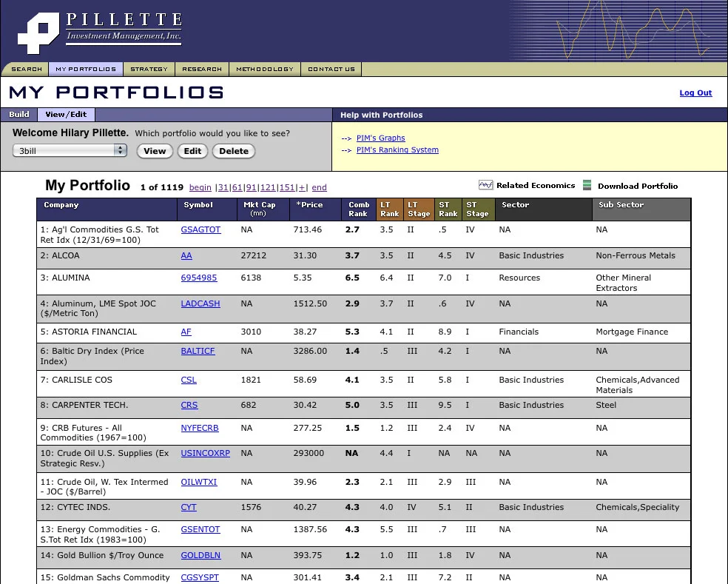Click the Log Out link
This screenshot has height=584, width=728.
[x=695, y=93]
